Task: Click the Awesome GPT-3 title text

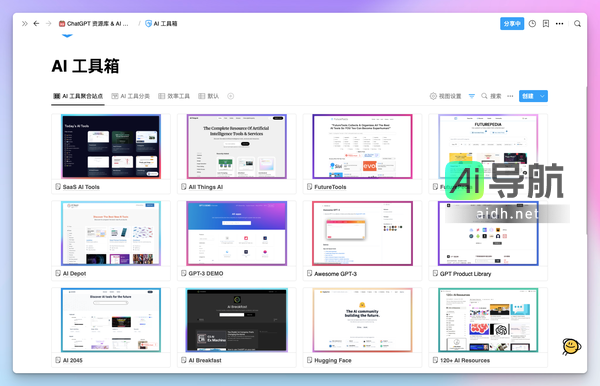Action: click(336, 274)
